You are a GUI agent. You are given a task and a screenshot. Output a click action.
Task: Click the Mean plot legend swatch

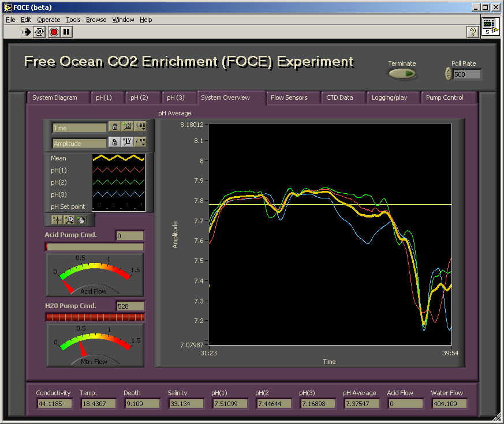pyautogui.click(x=118, y=158)
